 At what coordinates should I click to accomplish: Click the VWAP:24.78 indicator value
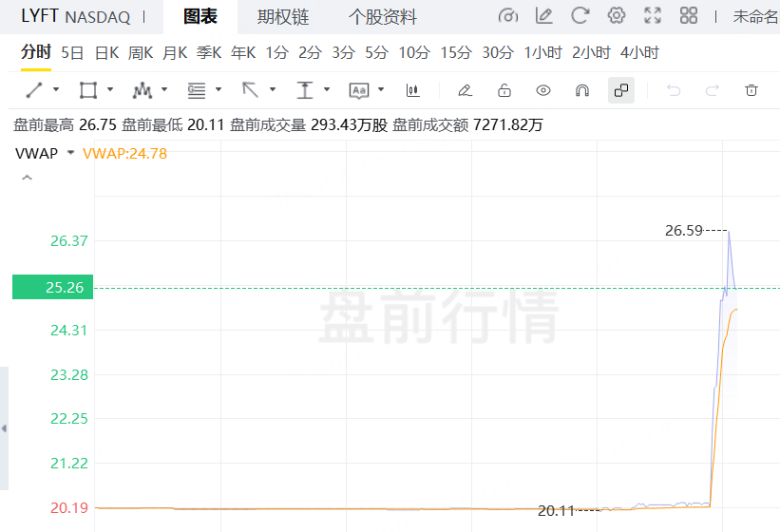pyautogui.click(x=124, y=154)
